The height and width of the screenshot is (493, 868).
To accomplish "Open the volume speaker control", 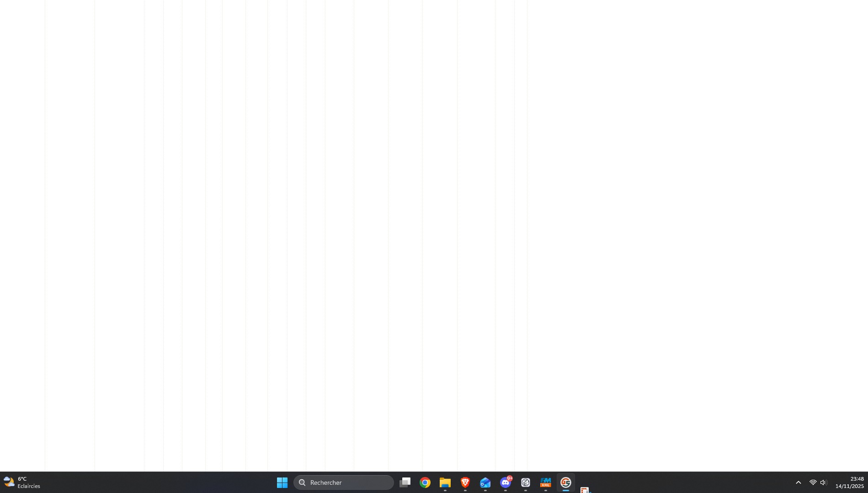I will pos(823,482).
